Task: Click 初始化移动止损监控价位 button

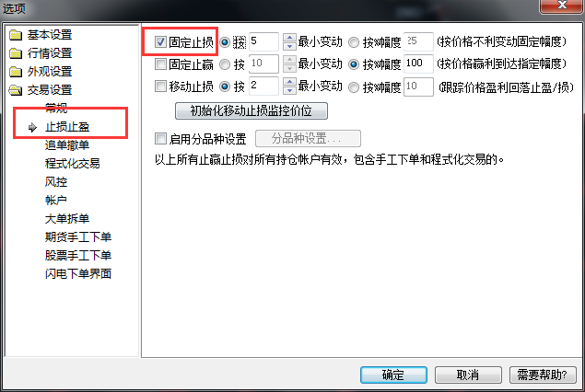Action: click(252, 110)
